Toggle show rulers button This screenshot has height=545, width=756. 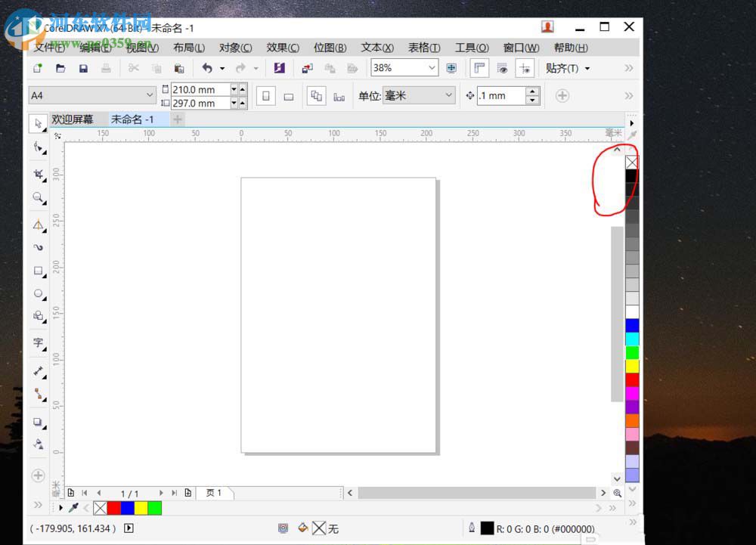point(479,68)
